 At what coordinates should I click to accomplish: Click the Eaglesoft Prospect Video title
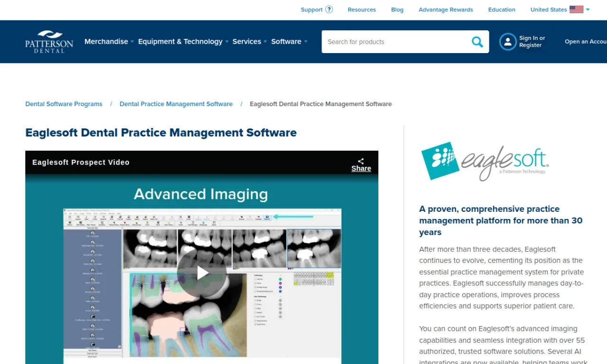[x=81, y=162]
